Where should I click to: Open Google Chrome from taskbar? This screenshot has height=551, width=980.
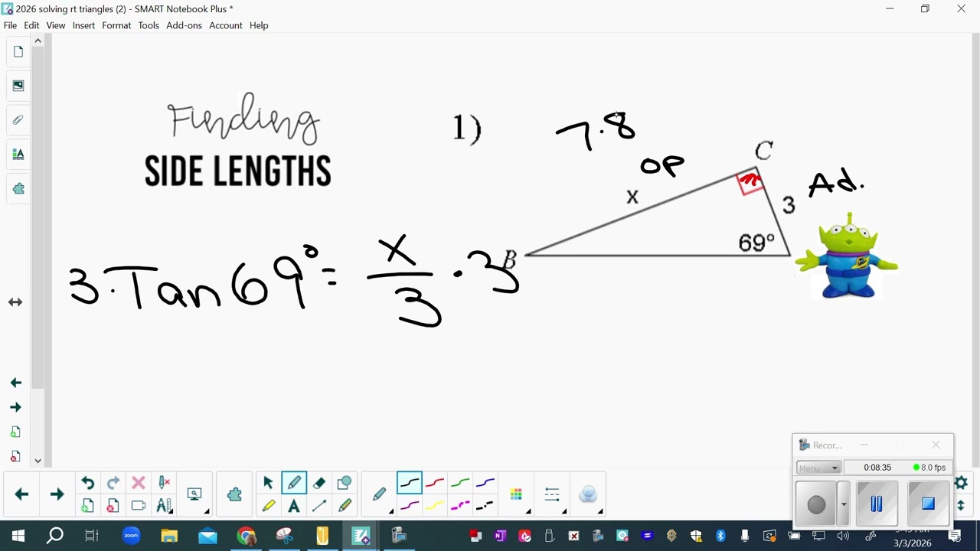point(246,536)
